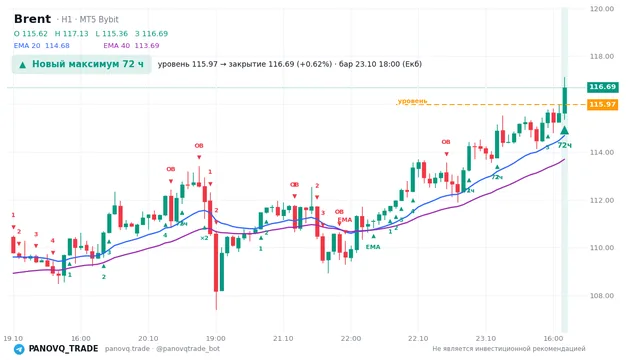Screen dimensions: 640x360
Task: Click the 16:00 label right after 23.10
Action: (553, 338)
